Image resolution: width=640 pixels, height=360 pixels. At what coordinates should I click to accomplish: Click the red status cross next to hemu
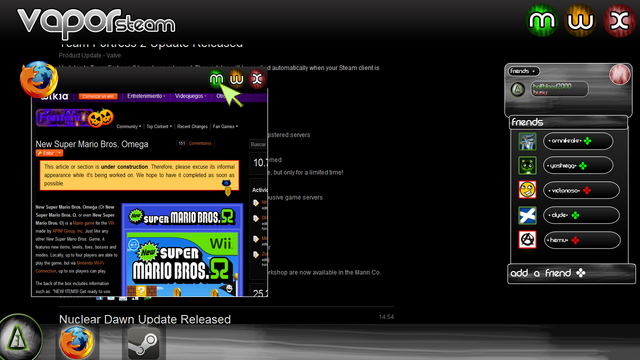(x=575, y=240)
